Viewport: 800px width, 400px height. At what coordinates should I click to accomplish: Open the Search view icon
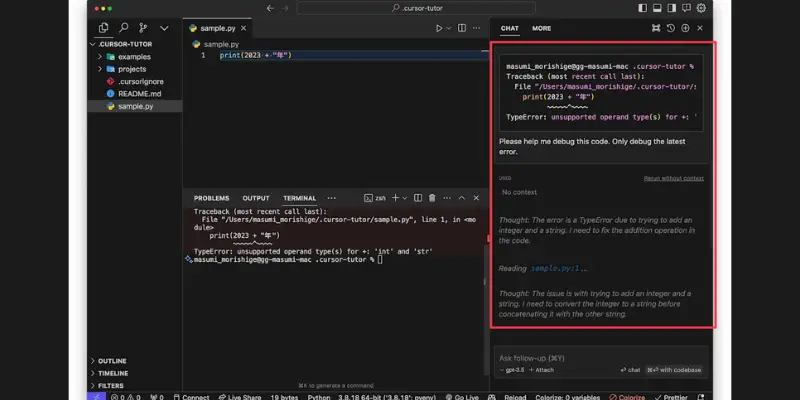coord(123,28)
